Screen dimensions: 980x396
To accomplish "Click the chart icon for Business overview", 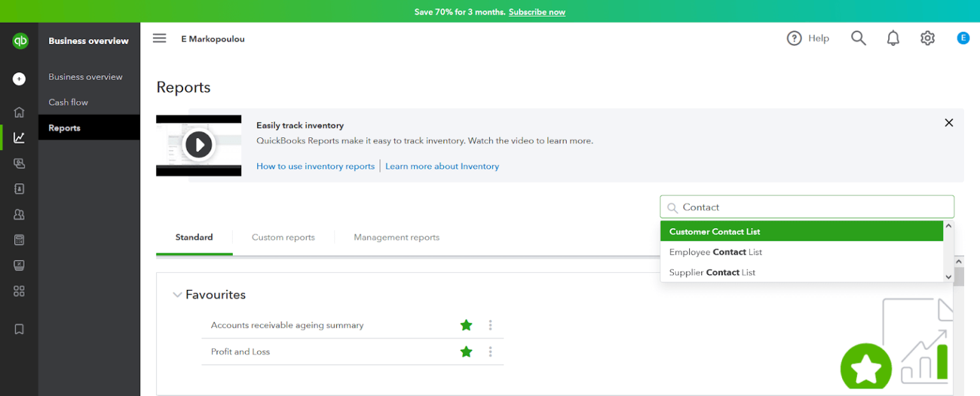I will (x=19, y=137).
